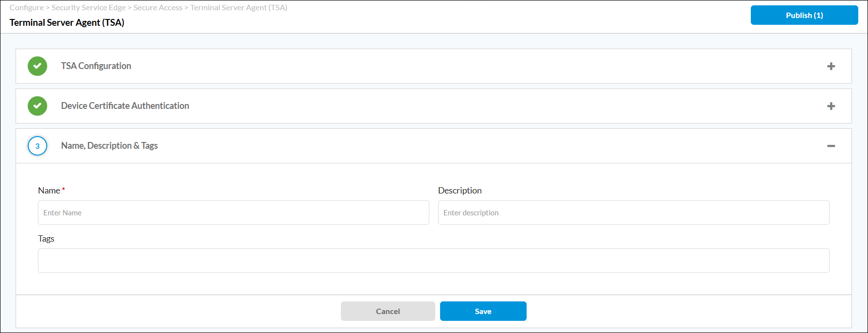Click the Publish (1) button

(804, 15)
